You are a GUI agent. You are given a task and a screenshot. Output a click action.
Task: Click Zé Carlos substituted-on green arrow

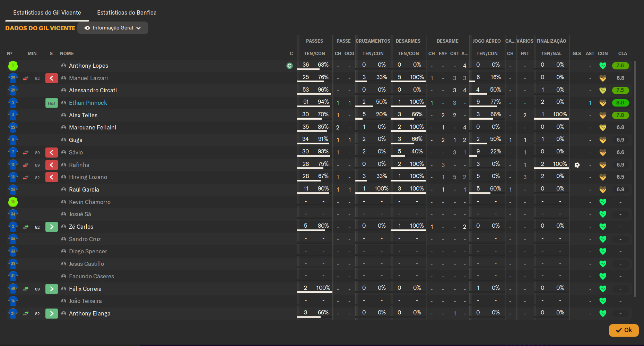[52, 227]
